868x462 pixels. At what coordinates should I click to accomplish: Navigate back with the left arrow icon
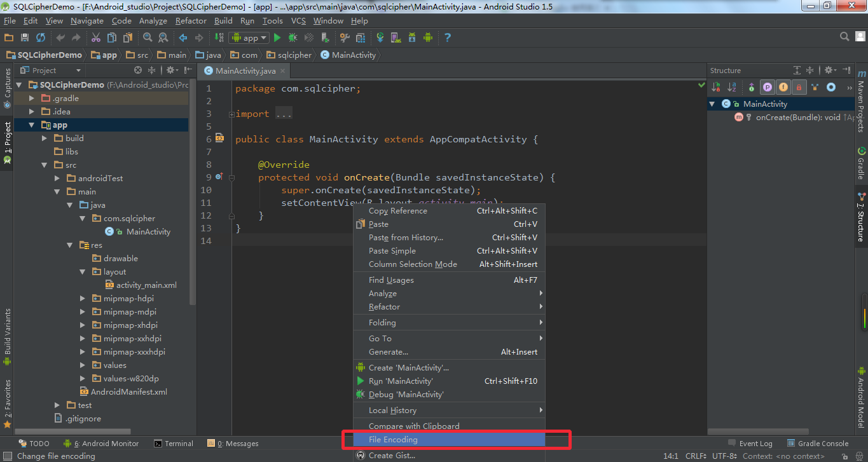[183, 38]
